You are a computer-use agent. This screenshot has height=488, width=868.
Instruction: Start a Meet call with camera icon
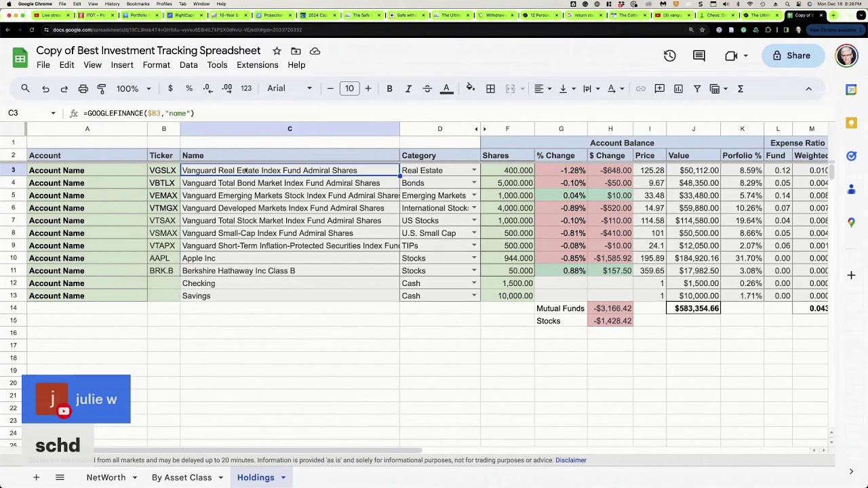(731, 56)
